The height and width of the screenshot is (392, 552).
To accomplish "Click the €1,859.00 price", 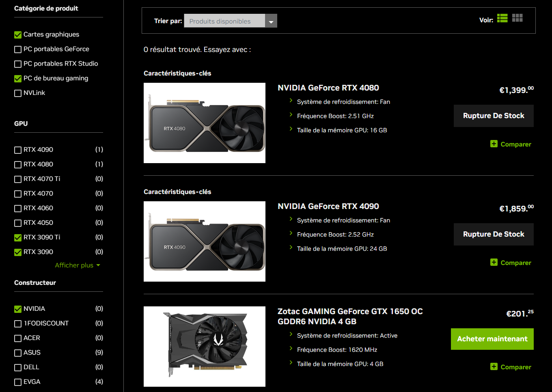I will pyautogui.click(x=516, y=209).
